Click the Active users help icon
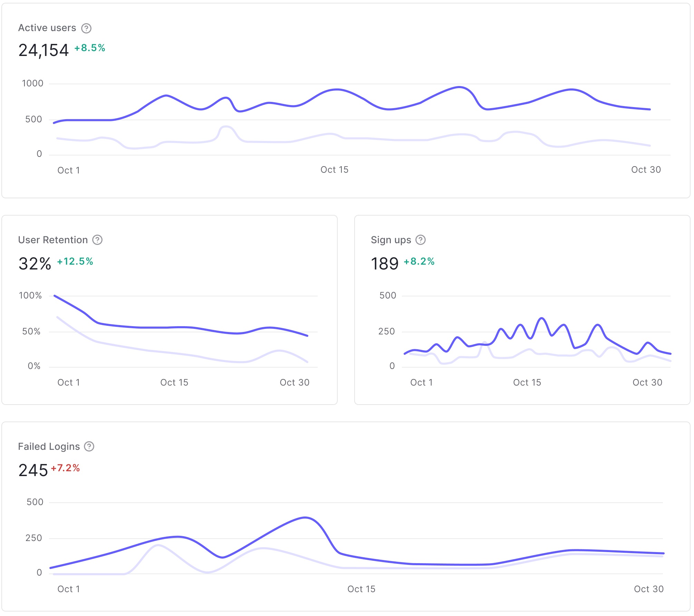 pos(86,28)
